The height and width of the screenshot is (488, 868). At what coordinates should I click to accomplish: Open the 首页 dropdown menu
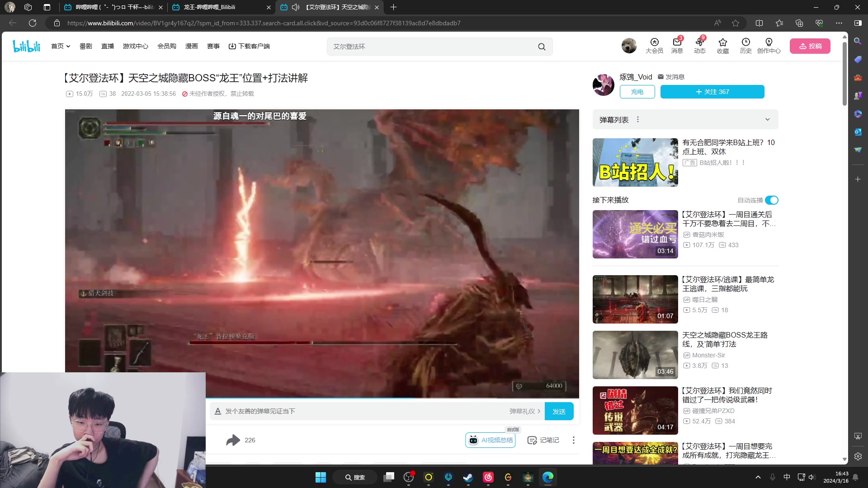point(61,46)
